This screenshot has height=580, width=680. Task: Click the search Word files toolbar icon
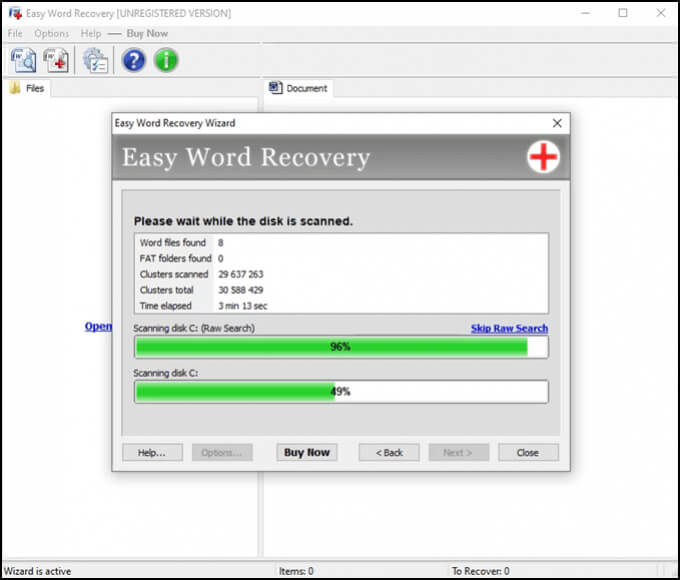click(x=22, y=60)
